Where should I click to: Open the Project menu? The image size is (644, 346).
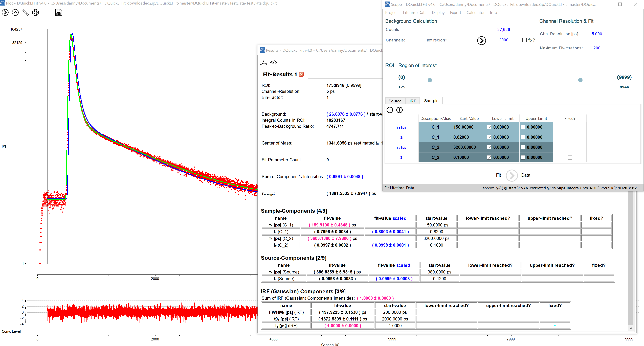[391, 12]
